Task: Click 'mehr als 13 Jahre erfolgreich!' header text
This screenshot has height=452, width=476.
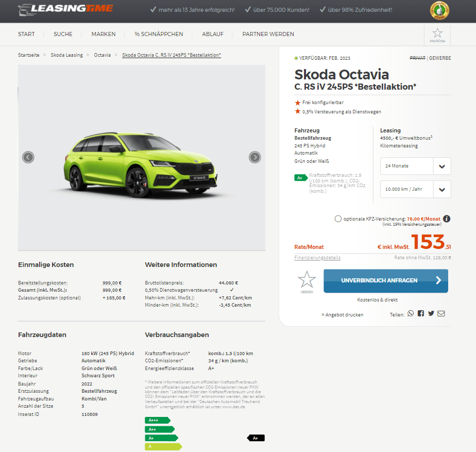Action: point(196,10)
